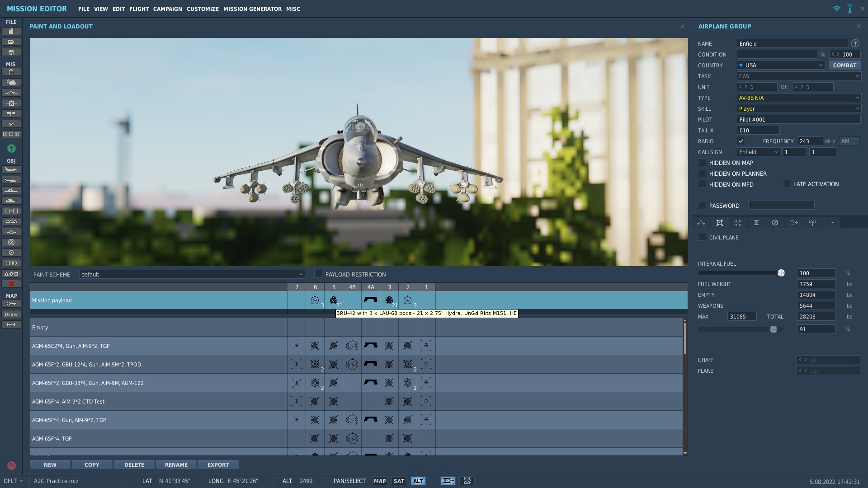The height and width of the screenshot is (488, 868).
Task: Select the ground vehicle tank tool
Action: pos(11,201)
